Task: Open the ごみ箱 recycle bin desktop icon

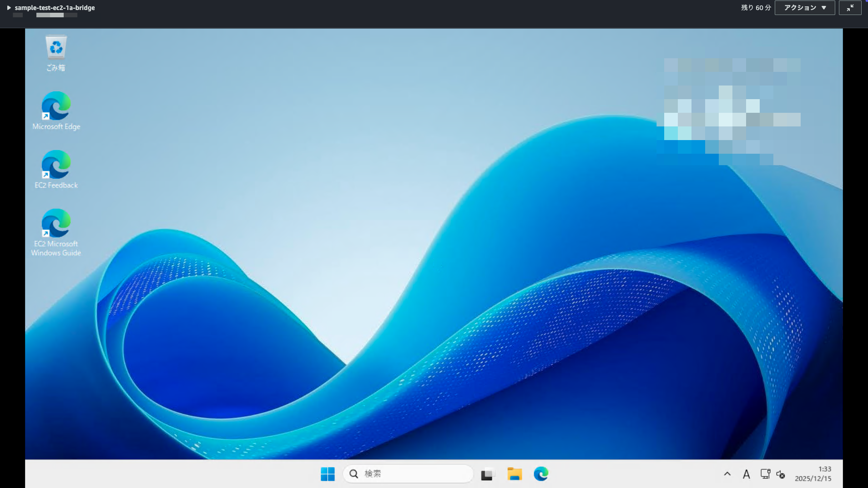Action: click(56, 53)
